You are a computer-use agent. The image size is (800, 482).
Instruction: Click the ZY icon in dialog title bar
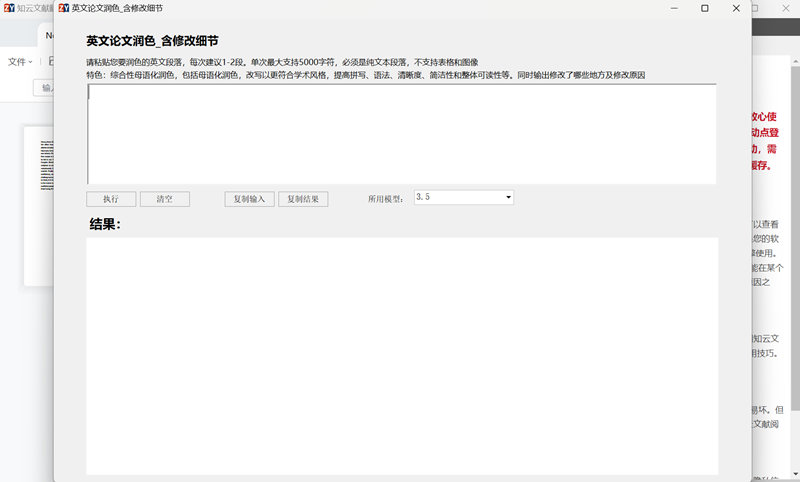point(64,8)
